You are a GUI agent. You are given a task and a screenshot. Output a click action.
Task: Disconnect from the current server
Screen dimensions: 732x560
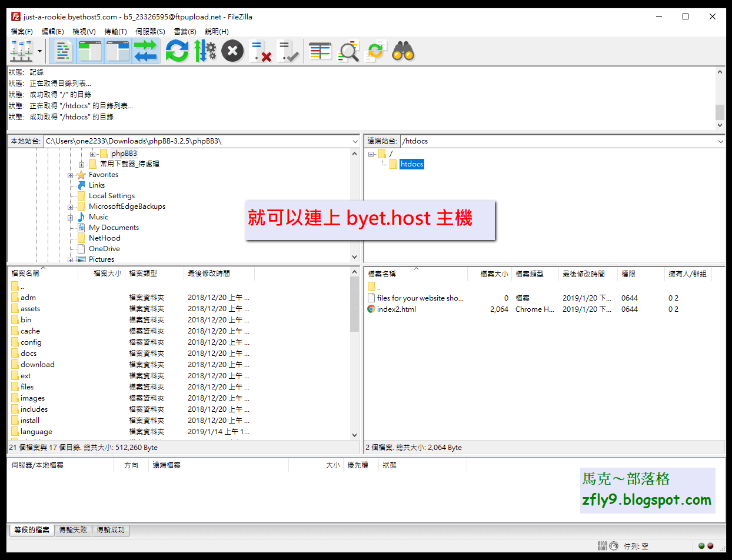coord(261,51)
